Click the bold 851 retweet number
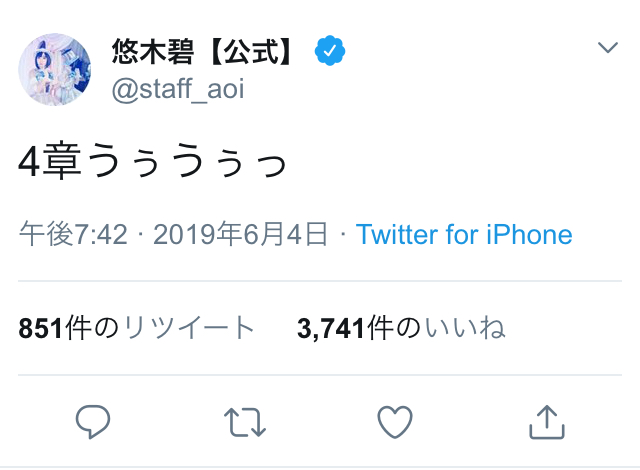 pos(40,327)
